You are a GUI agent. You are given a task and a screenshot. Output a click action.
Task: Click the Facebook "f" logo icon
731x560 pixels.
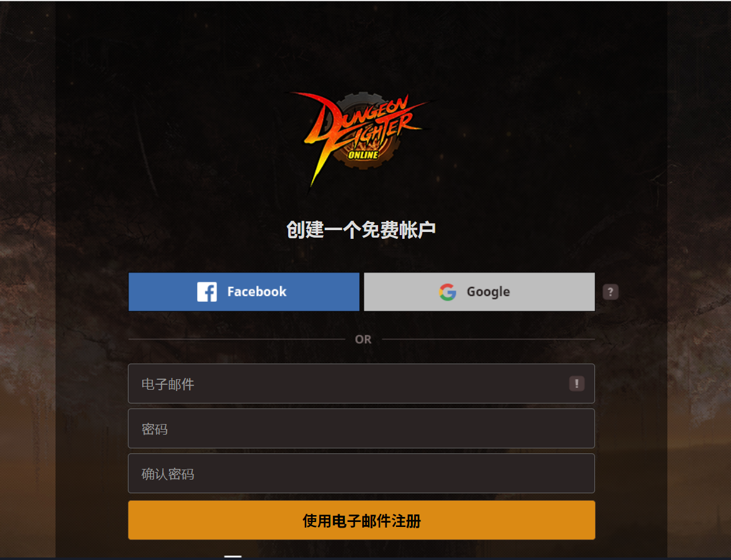(x=206, y=292)
